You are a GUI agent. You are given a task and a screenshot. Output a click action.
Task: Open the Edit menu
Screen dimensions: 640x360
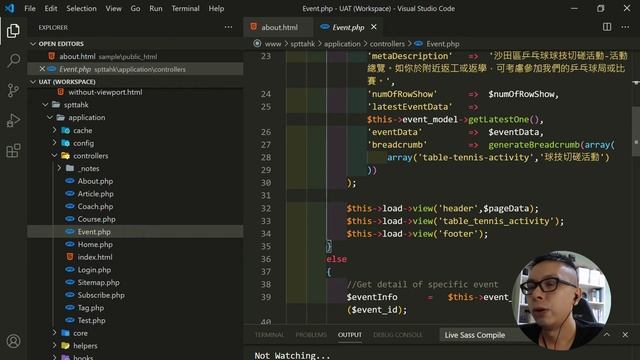click(x=51, y=8)
